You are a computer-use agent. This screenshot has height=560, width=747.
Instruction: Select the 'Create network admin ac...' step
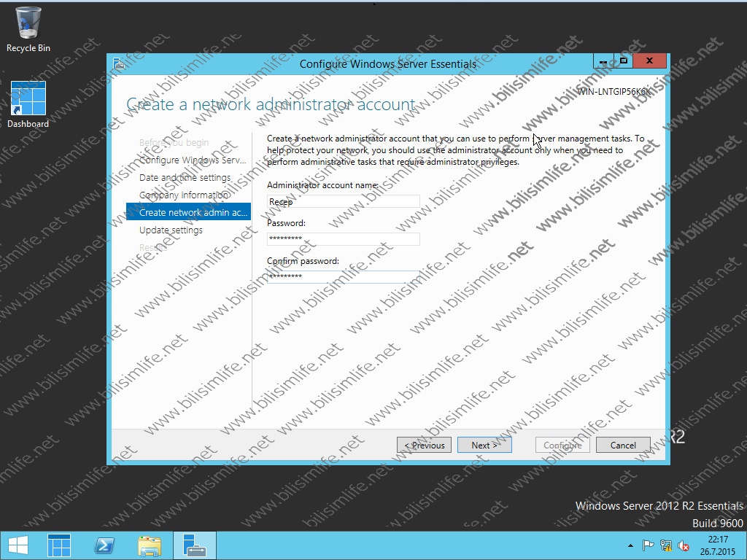188,212
